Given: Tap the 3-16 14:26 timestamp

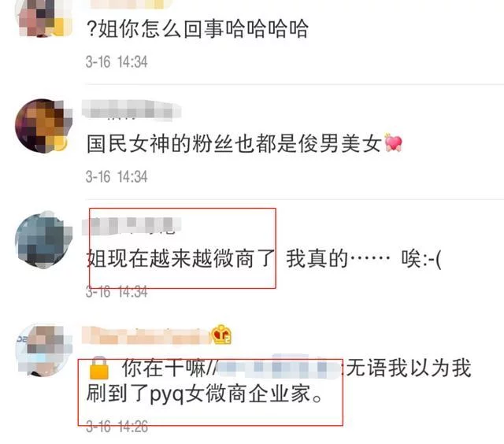Looking at the screenshot, I should click(x=117, y=427).
